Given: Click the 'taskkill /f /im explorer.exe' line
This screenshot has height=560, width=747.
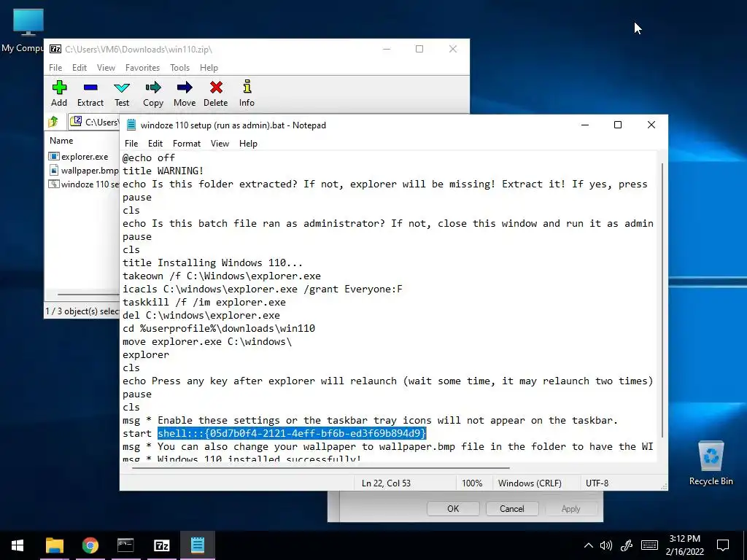Looking at the screenshot, I should [204, 302].
